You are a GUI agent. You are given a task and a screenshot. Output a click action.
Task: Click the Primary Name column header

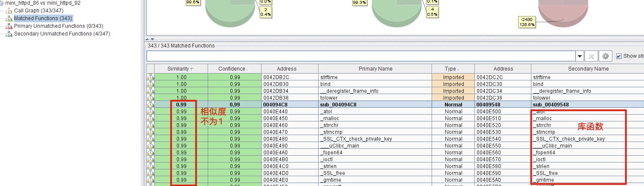point(375,69)
